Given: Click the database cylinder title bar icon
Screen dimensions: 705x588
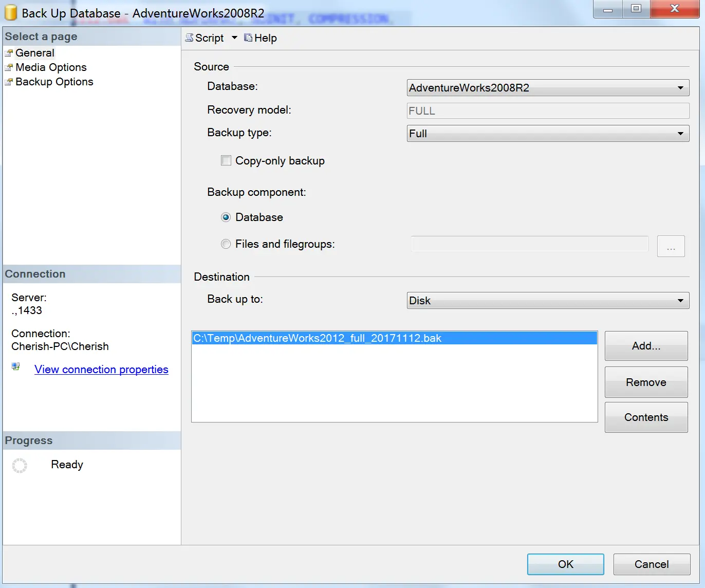Looking at the screenshot, I should (x=10, y=12).
